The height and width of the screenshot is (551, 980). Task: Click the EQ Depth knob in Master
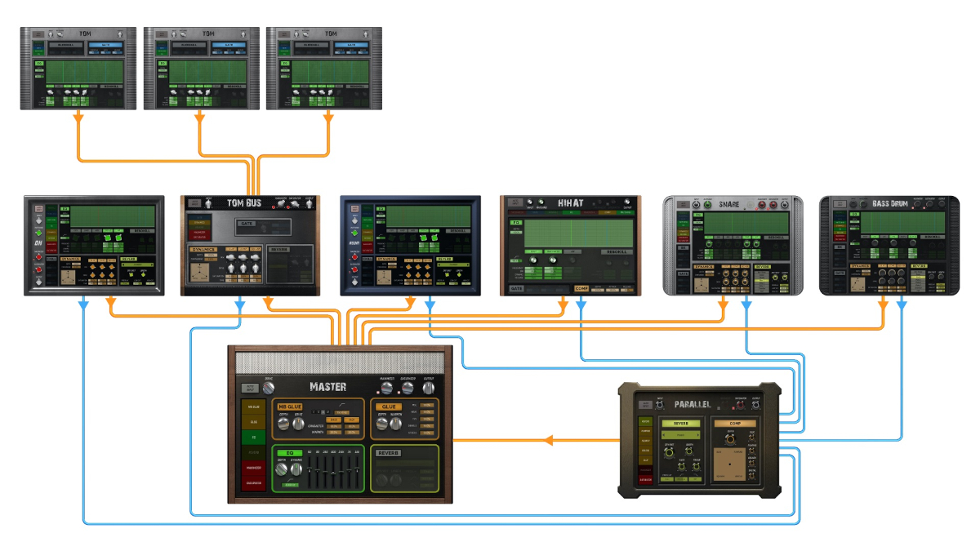tap(282, 469)
